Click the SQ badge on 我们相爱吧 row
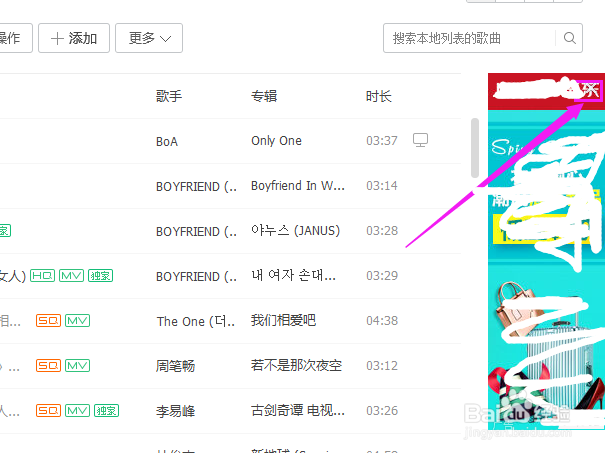 click(48, 320)
